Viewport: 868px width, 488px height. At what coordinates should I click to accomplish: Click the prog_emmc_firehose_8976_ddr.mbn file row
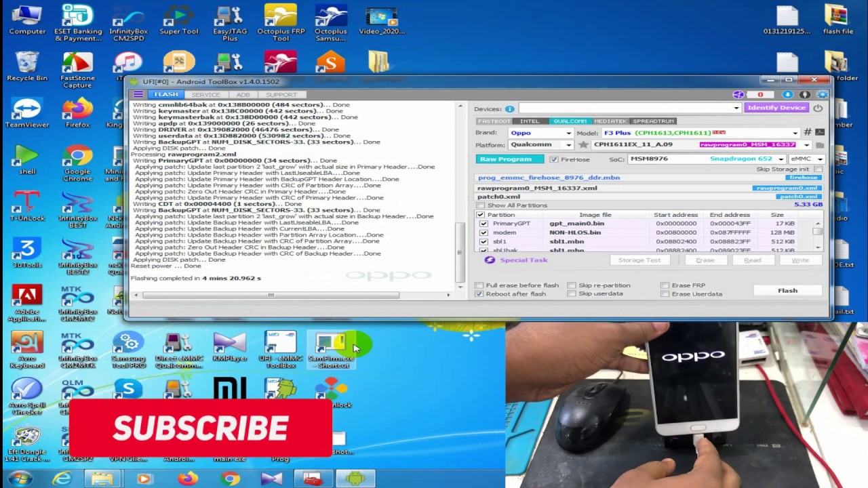(x=650, y=178)
